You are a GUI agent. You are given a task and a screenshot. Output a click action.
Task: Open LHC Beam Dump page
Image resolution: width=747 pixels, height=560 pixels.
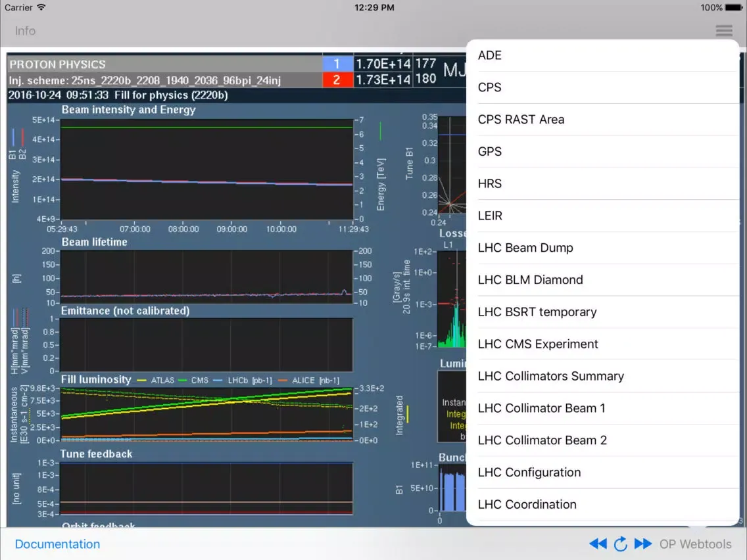tap(602, 248)
